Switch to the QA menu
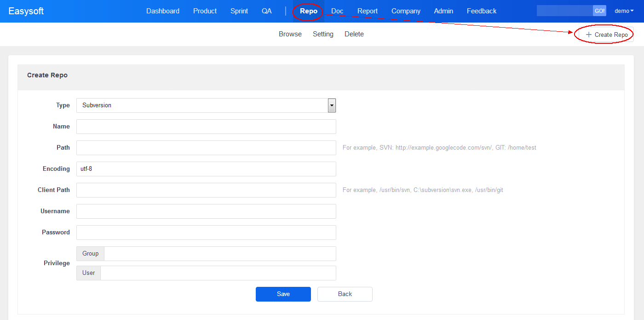This screenshot has height=320, width=644. [267, 11]
